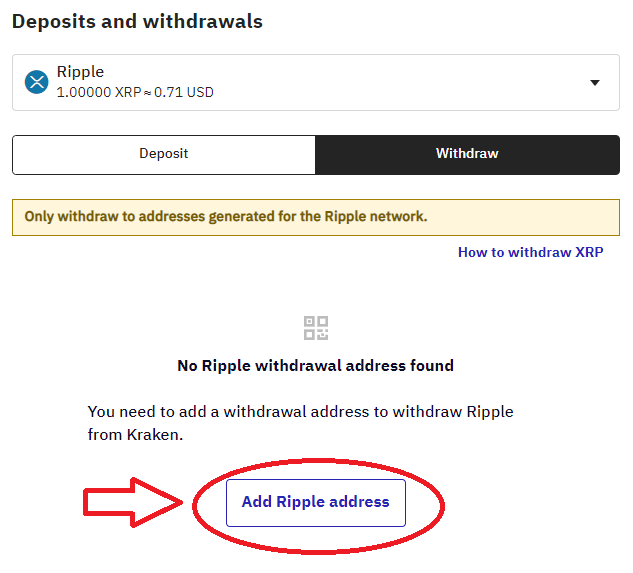The image size is (633, 573).
Task: Click the 1.00000 XRP balance amount
Action: (x=94, y=93)
